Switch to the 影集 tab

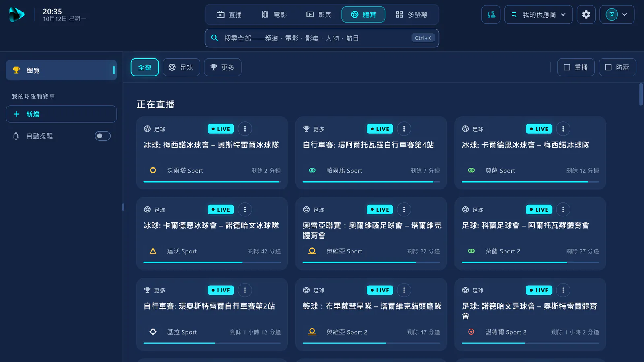pos(319,14)
